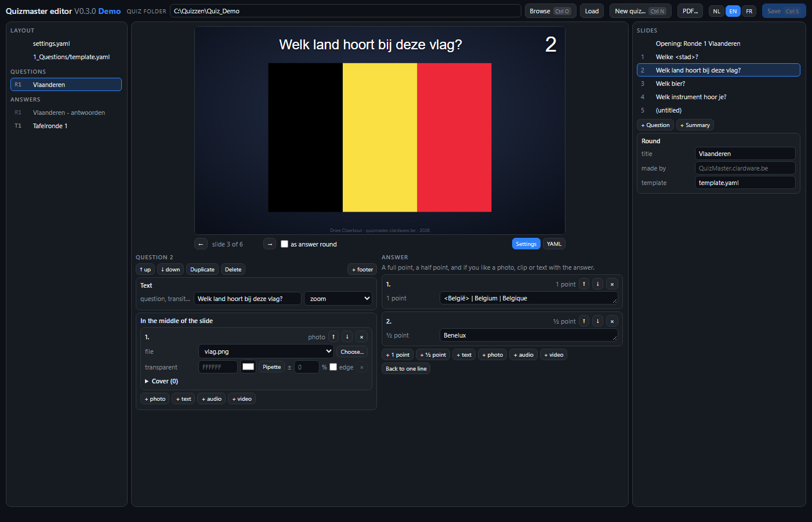Open the vlag.png file dropdown
812x522 pixels.
(x=266, y=351)
